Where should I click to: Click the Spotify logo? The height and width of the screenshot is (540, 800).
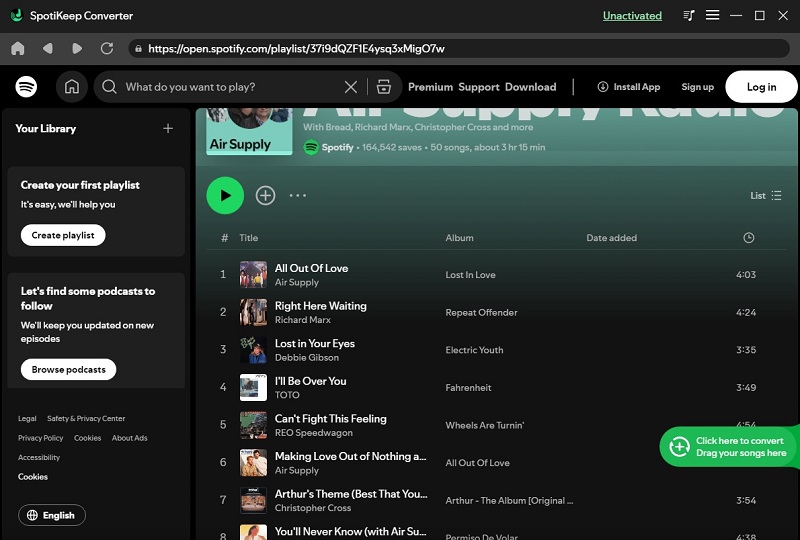(x=26, y=87)
